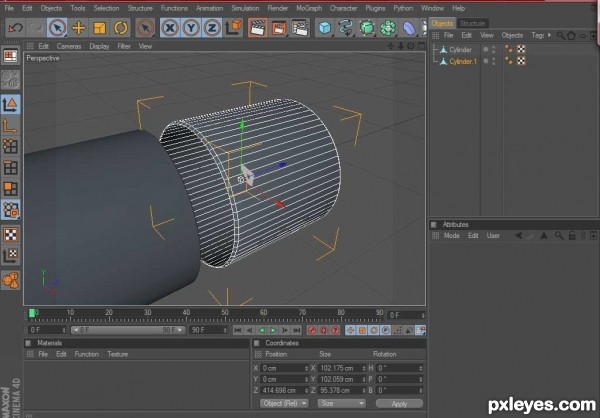This screenshot has width=600, height=418.
Task: Open viewport Display menu
Action: [x=99, y=46]
